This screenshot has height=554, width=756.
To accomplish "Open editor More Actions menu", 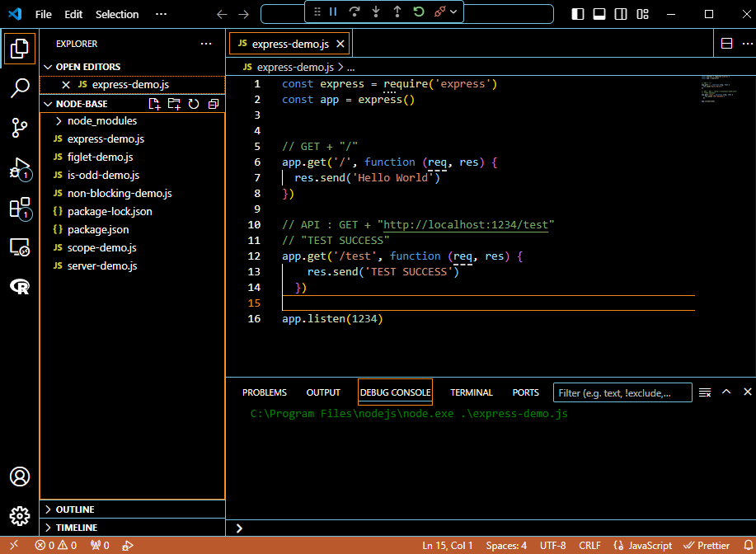I will [747, 44].
